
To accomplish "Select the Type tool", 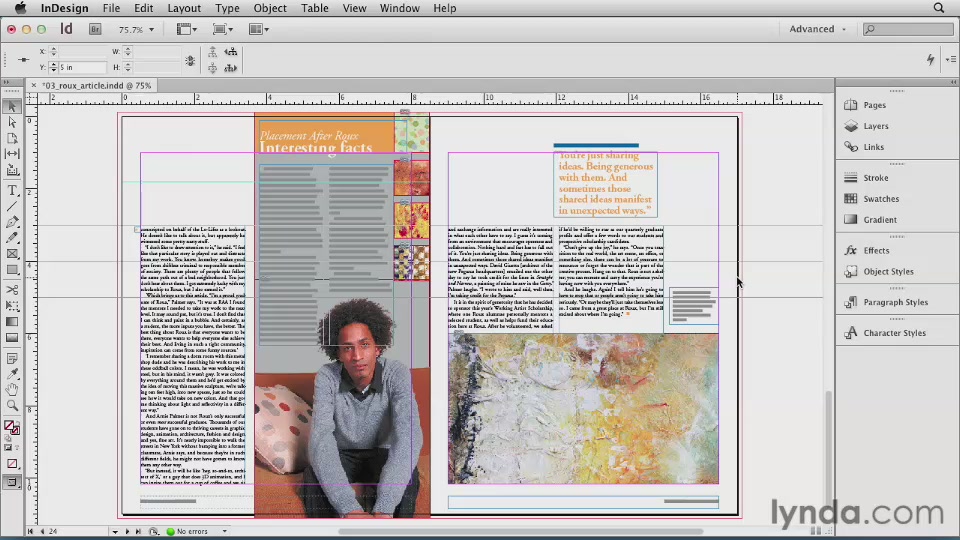I will pos(12,190).
